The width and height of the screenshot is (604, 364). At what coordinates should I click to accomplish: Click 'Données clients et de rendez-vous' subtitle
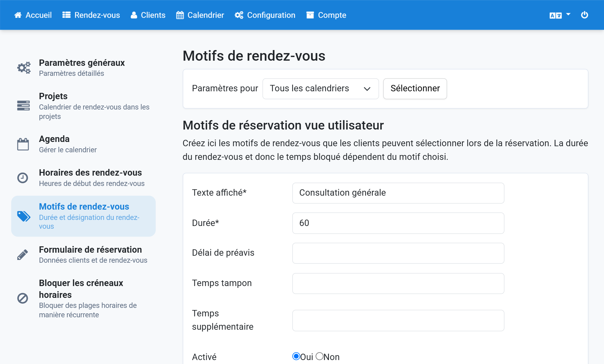pos(93,260)
